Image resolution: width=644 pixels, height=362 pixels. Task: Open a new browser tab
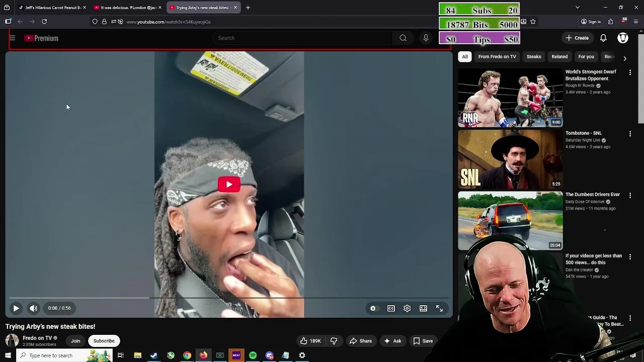[248, 8]
